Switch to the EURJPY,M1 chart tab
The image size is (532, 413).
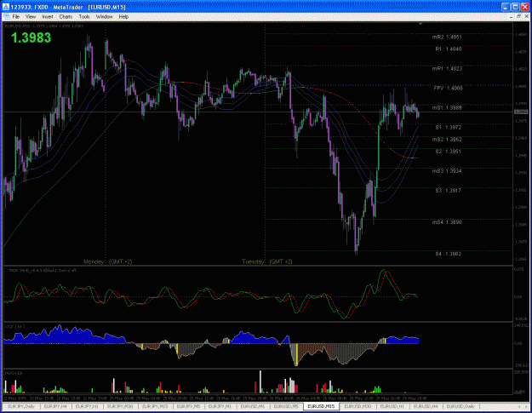[220, 406]
